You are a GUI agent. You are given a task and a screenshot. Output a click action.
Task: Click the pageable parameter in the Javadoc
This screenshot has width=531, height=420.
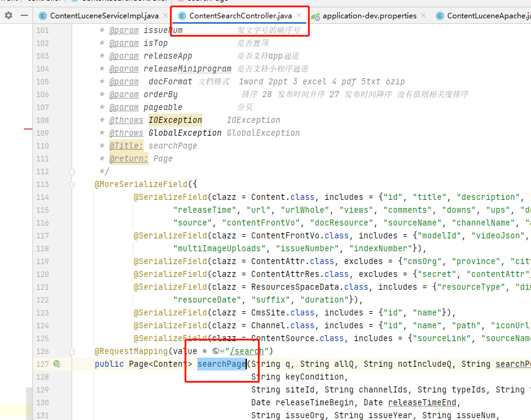[163, 108]
